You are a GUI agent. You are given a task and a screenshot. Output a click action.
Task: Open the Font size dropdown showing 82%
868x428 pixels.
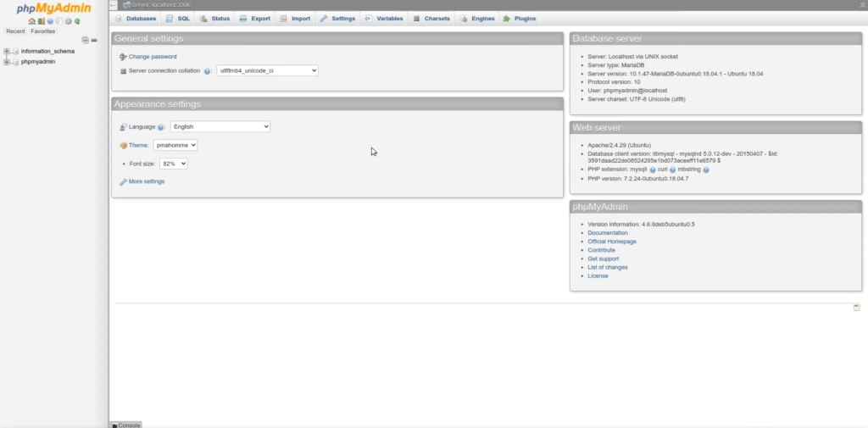pos(173,164)
